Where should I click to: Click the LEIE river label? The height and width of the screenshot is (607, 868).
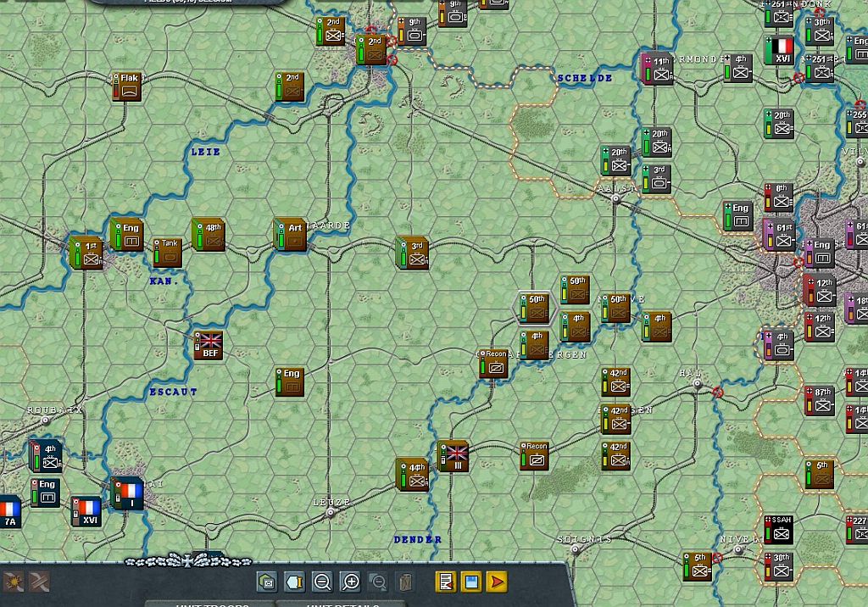click(205, 152)
